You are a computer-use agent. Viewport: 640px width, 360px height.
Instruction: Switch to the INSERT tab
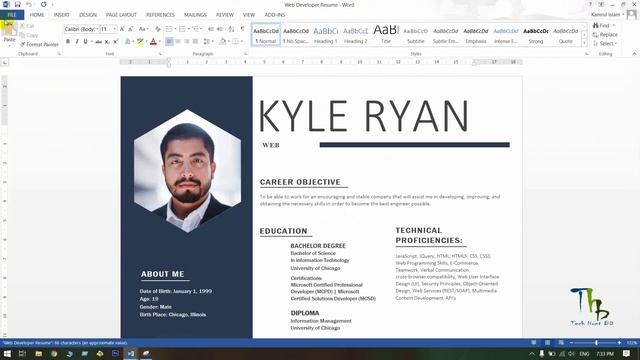pos(62,15)
